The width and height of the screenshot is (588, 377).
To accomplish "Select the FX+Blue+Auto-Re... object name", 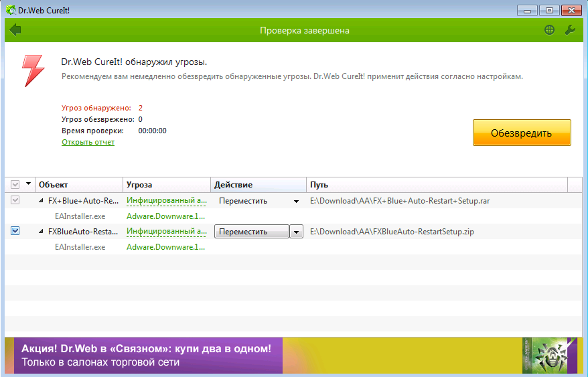I will pyautogui.click(x=83, y=201).
